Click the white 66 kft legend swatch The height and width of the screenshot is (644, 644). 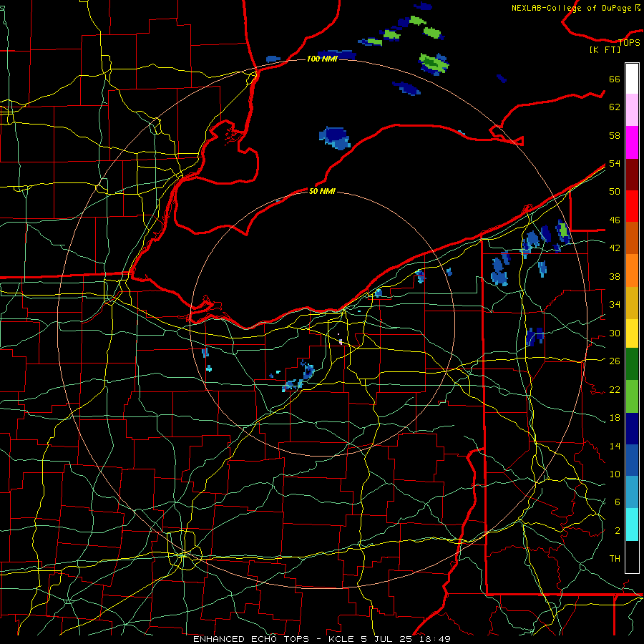(632, 79)
